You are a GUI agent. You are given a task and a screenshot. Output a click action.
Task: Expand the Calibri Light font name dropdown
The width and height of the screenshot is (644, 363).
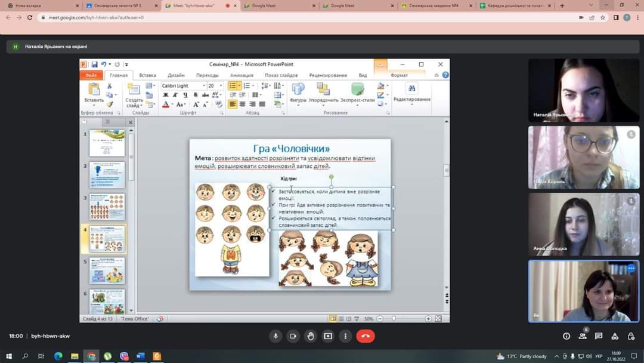tap(204, 86)
